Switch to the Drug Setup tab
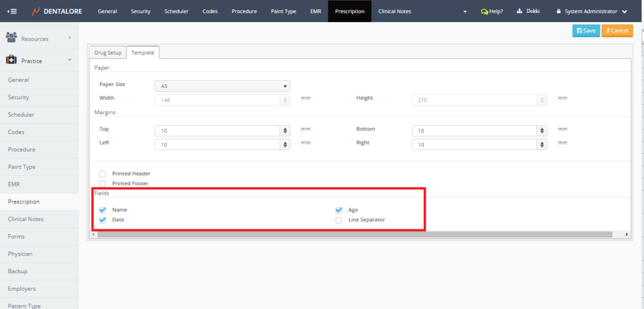This screenshot has width=644, height=309. coord(108,53)
